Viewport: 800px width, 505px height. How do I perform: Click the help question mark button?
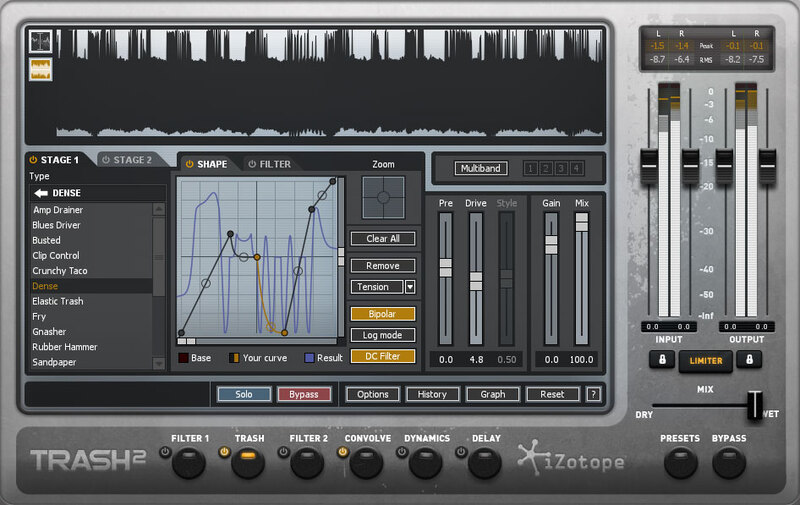click(593, 394)
